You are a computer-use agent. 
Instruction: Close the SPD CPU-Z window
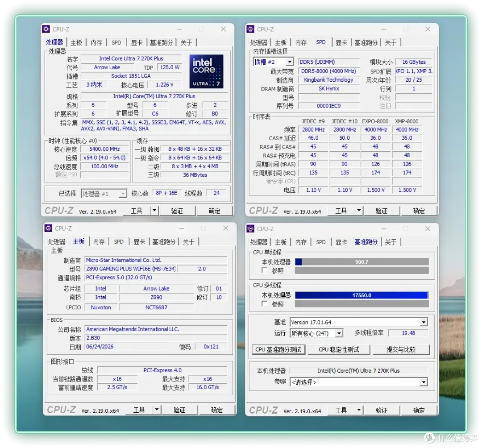tap(428, 29)
